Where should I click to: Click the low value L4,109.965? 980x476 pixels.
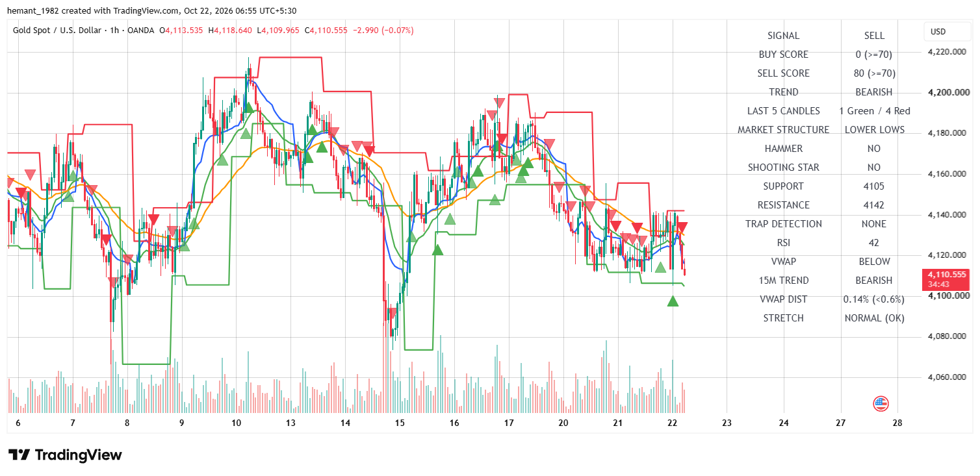[278, 31]
